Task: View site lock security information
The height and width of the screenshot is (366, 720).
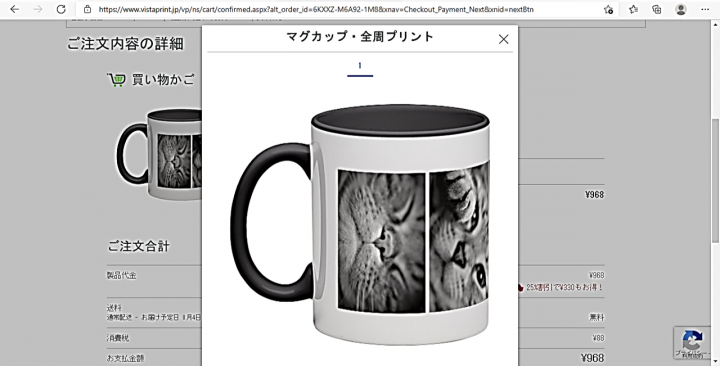Action: 87,9
